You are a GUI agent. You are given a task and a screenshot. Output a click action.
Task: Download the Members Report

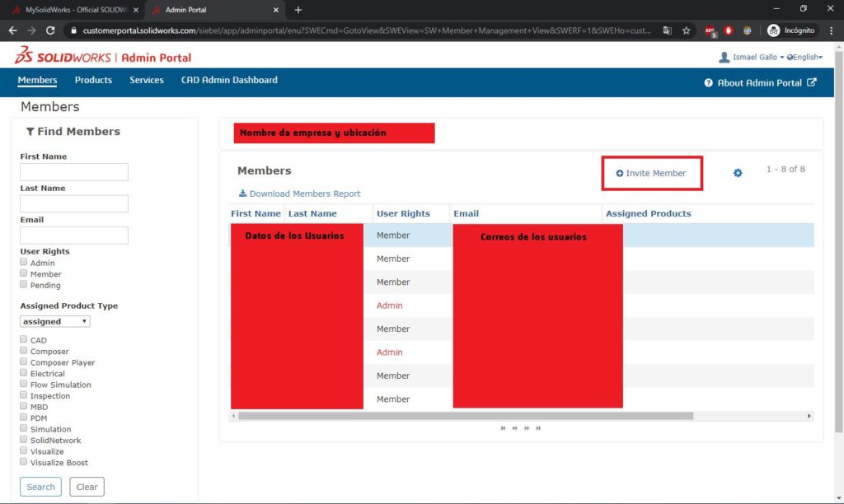pos(300,194)
